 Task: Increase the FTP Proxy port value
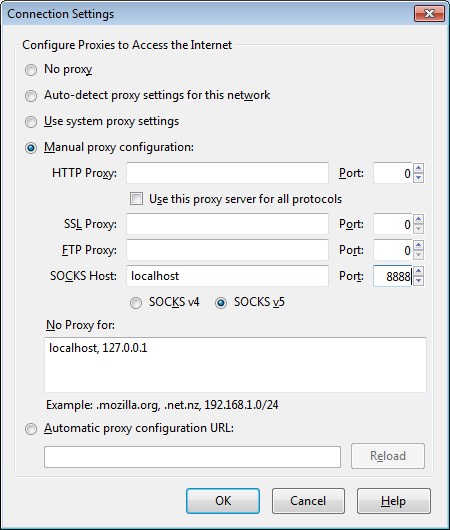point(419,245)
